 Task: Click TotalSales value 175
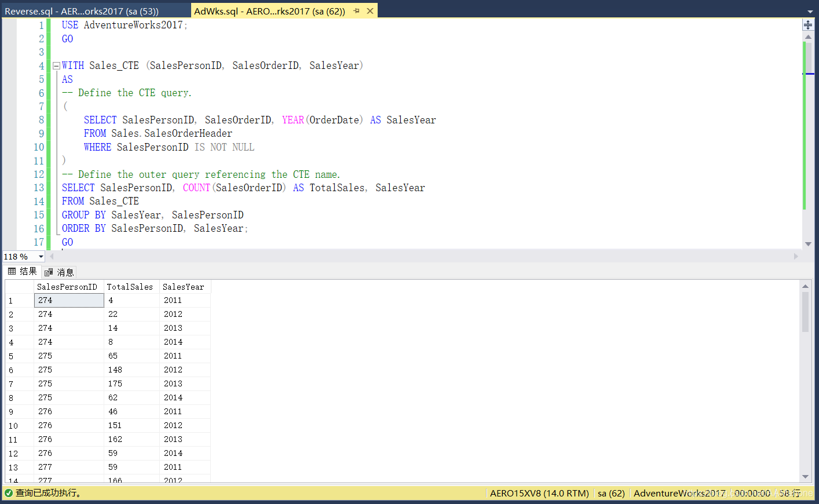coord(131,384)
